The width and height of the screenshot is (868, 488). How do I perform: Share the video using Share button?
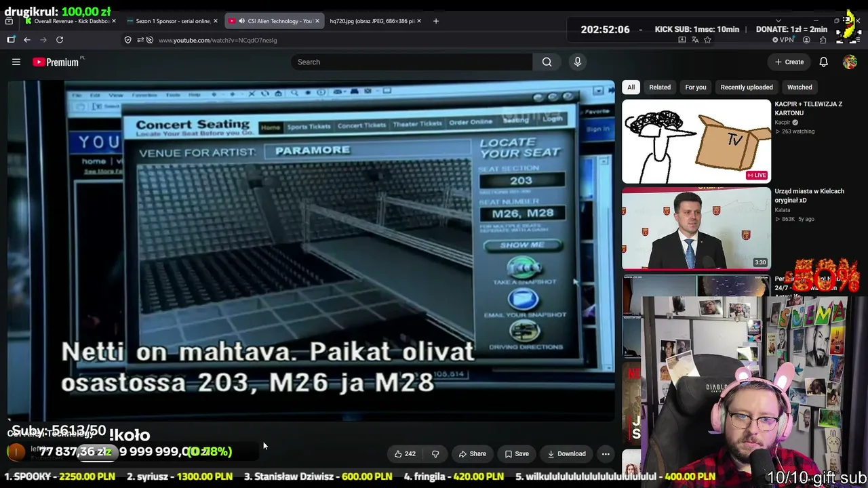tap(472, 454)
